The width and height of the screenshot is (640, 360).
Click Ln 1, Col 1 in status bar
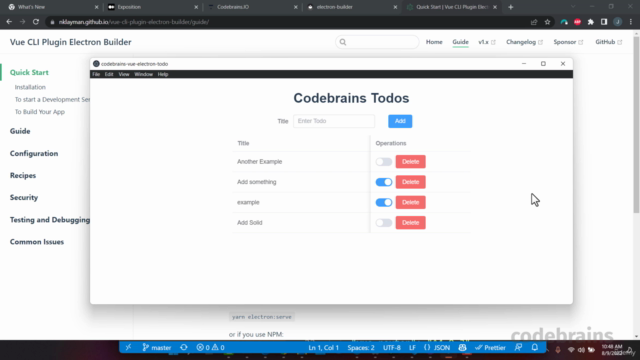coord(323,348)
